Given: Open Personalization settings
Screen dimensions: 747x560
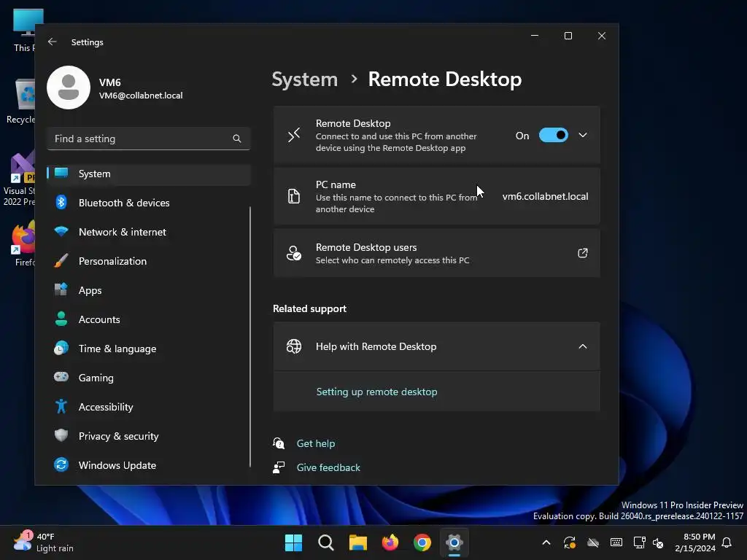Looking at the screenshot, I should [149, 261].
